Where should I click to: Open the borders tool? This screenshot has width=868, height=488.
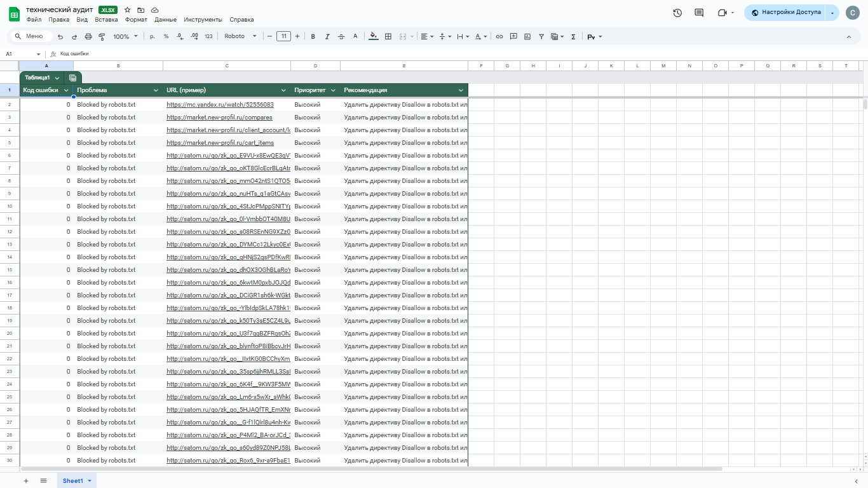pos(388,37)
